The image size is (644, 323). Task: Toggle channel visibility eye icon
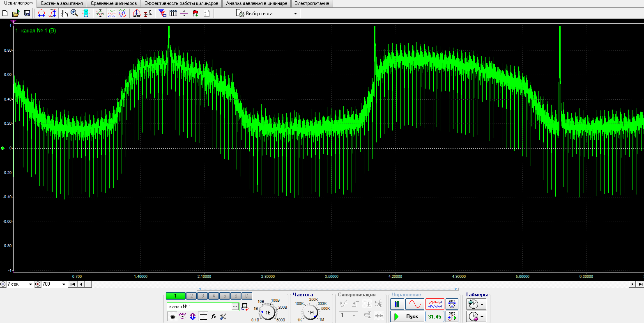coord(172,316)
